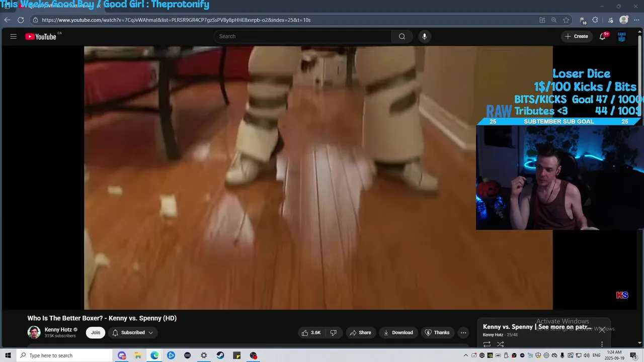Click the Thanks button
The height and width of the screenshot is (362, 644).
pos(437,332)
